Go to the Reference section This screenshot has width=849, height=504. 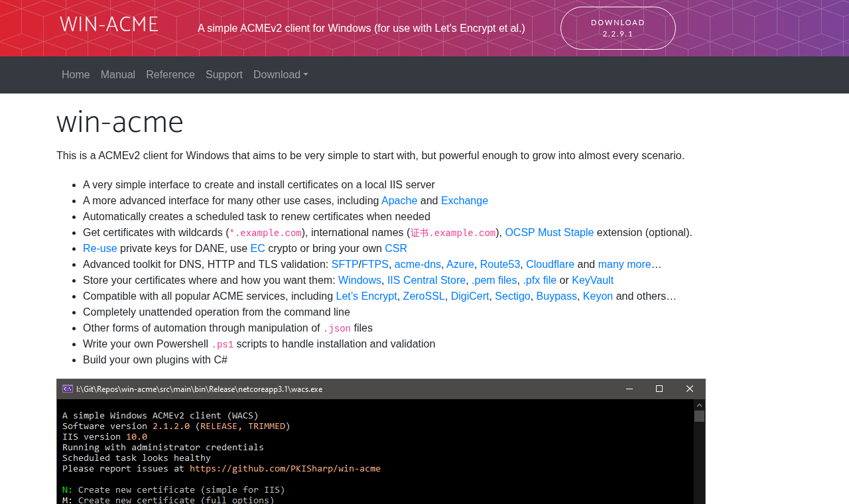tap(170, 75)
